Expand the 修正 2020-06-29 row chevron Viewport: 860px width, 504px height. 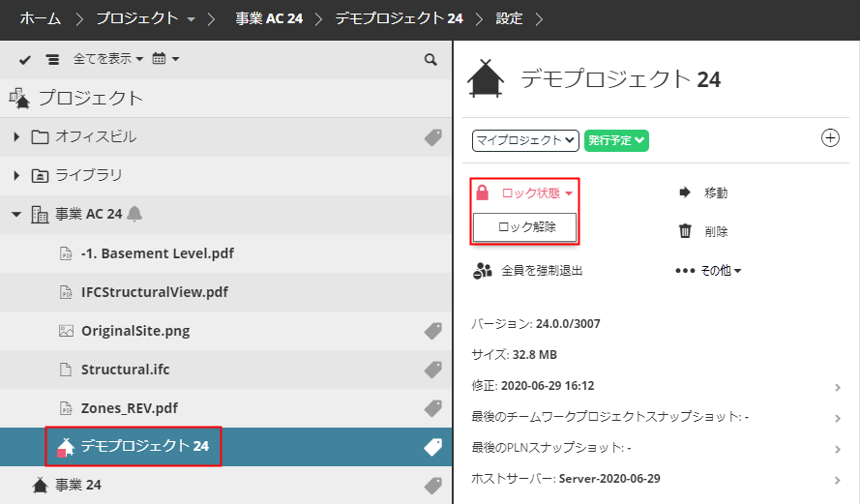point(838,388)
